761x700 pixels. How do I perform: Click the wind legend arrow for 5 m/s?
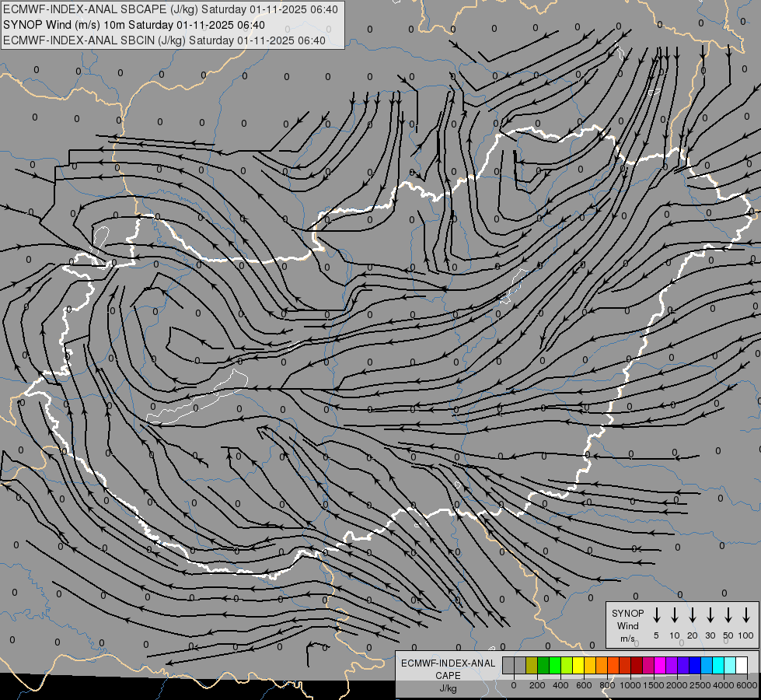656,615
